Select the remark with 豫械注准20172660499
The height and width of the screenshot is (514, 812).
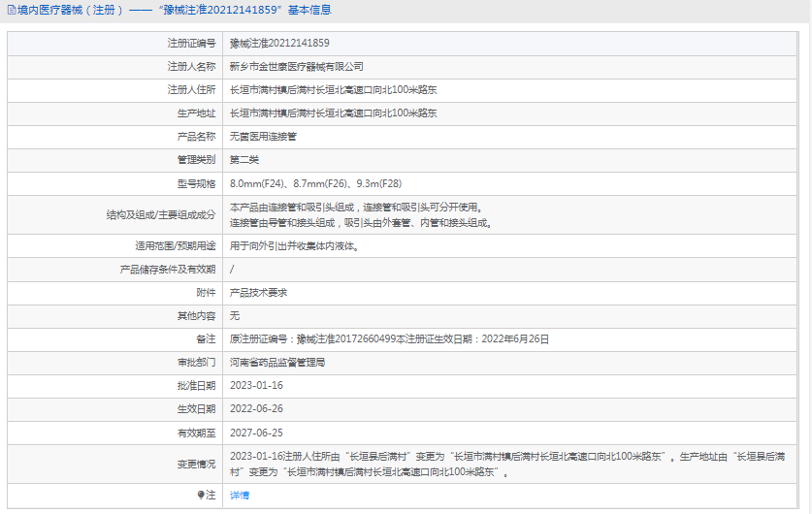coord(389,339)
